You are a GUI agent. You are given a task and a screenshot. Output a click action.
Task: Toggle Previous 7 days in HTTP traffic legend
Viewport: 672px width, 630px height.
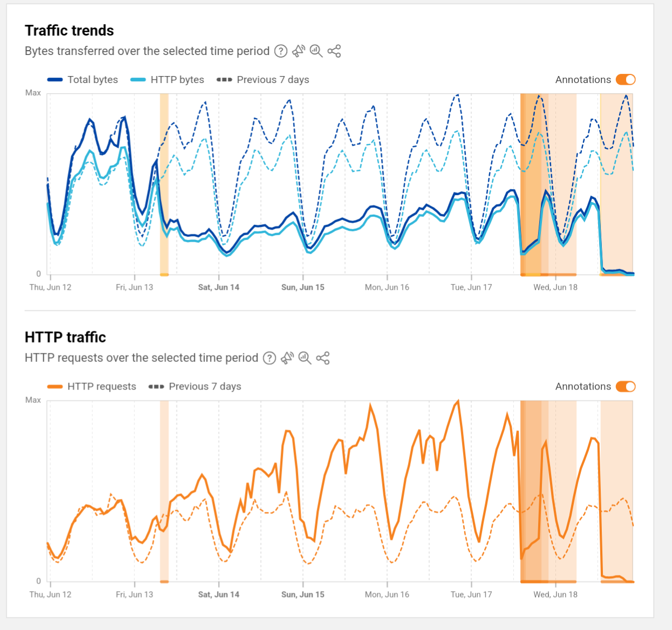[195, 387]
